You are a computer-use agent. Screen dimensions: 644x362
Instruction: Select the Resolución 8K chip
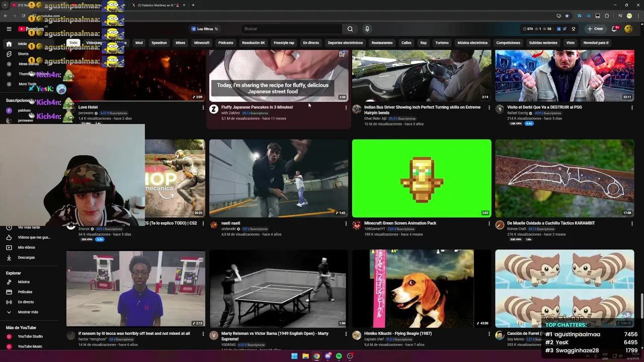point(253,43)
